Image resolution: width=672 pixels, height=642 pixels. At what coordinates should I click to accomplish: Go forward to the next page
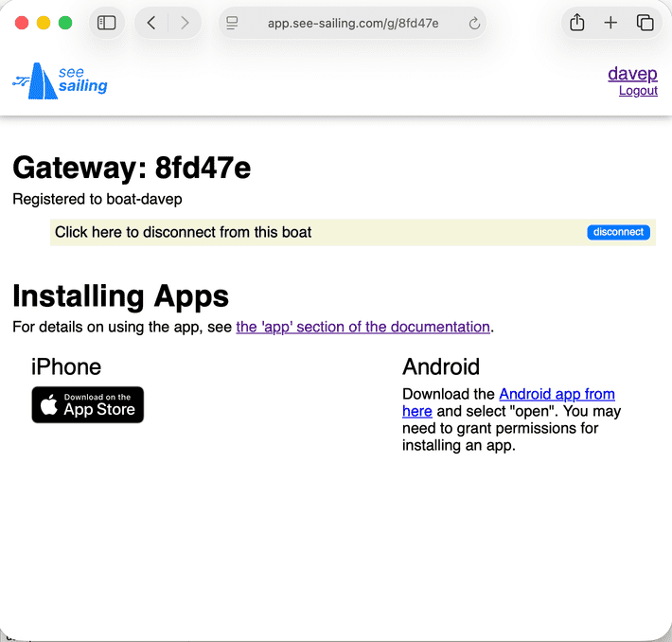(x=185, y=23)
